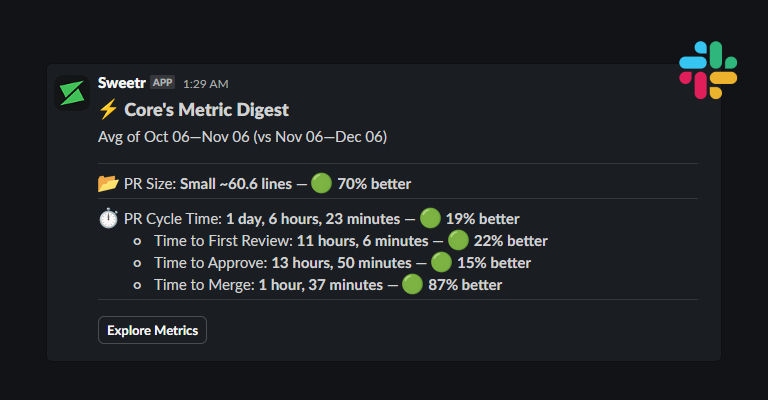Click the open folder emoji beside PR Size

tap(108, 184)
